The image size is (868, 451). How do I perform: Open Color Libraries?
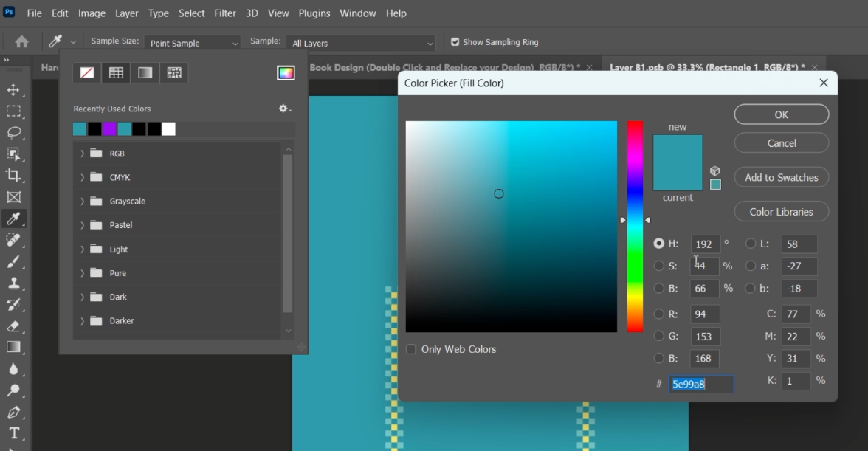click(x=781, y=212)
